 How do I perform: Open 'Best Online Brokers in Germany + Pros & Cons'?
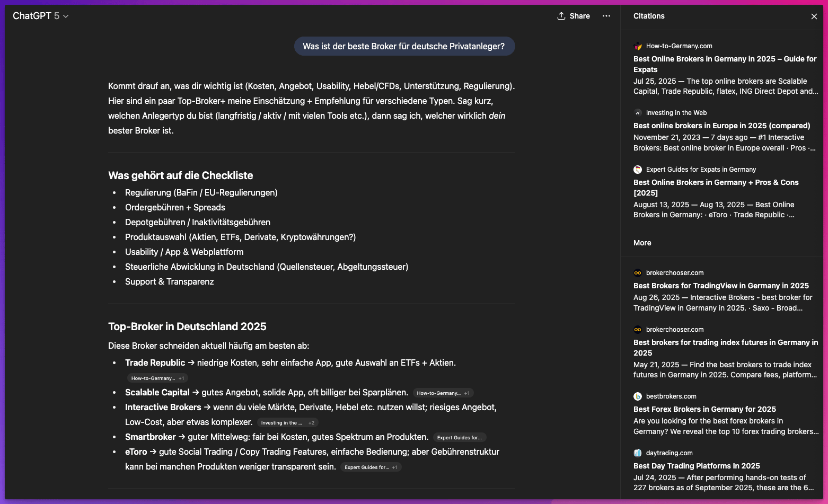pos(716,188)
